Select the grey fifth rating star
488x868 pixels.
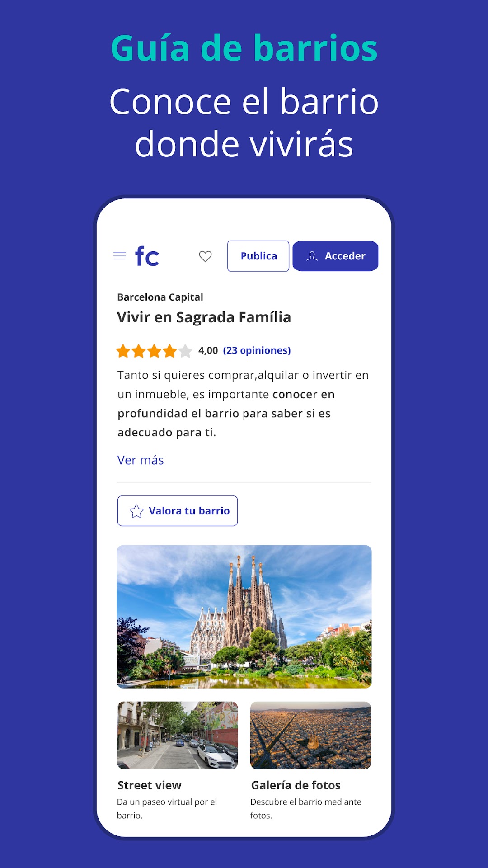pyautogui.click(x=185, y=351)
